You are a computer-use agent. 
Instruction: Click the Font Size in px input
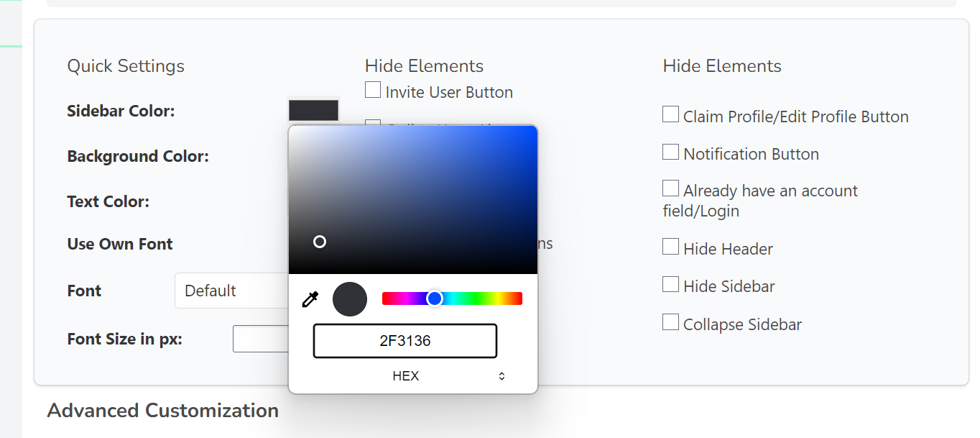(260, 339)
